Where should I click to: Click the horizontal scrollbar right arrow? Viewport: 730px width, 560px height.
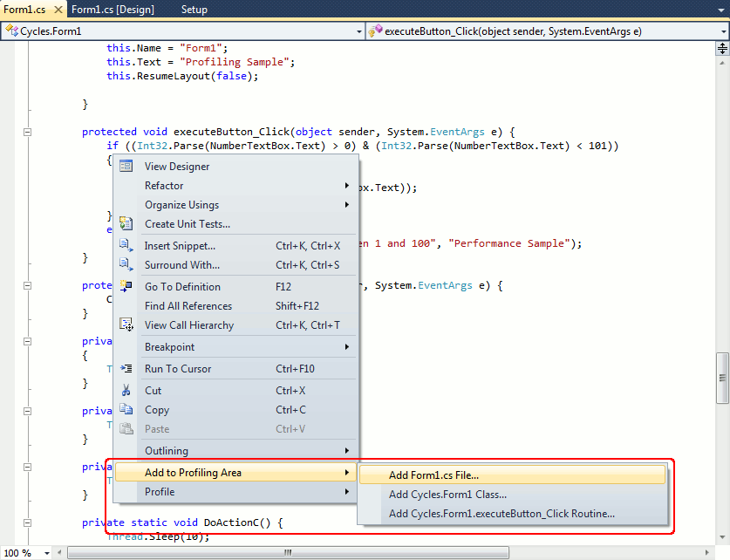point(706,552)
